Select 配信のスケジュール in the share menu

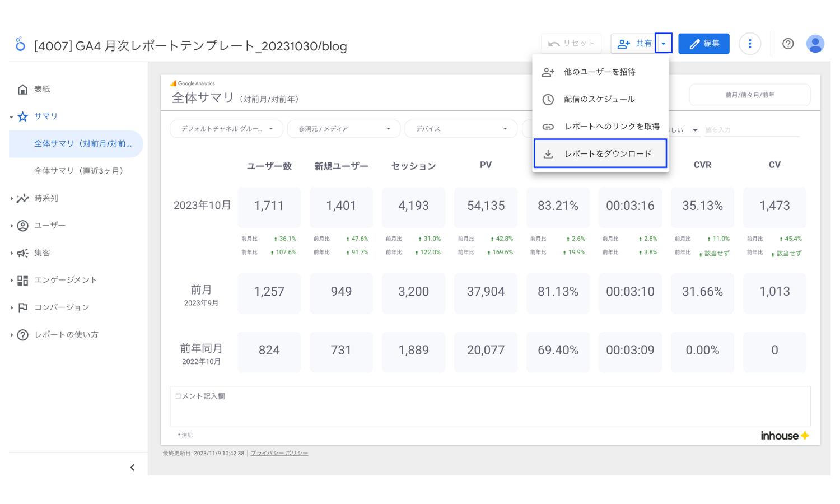599,99
